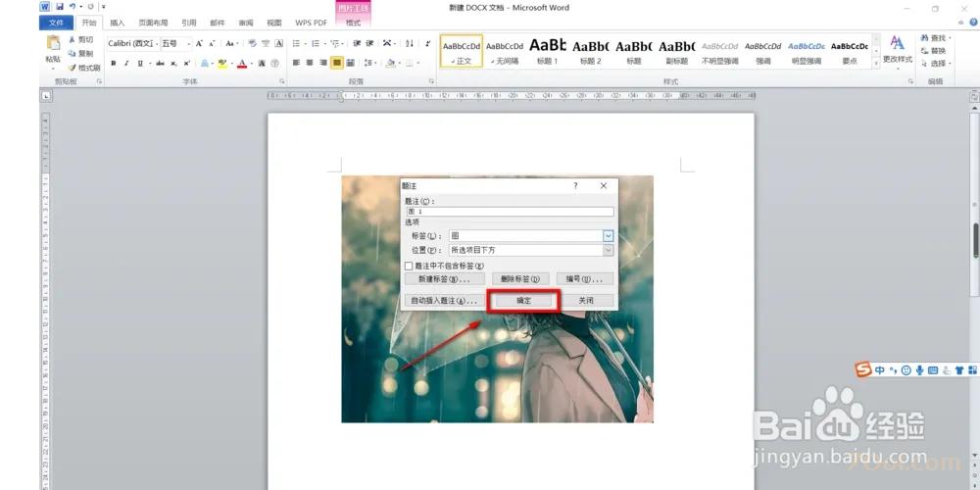Switch to the Picture Tools Format (格式) tab
The height and width of the screenshot is (490, 980).
[353, 23]
